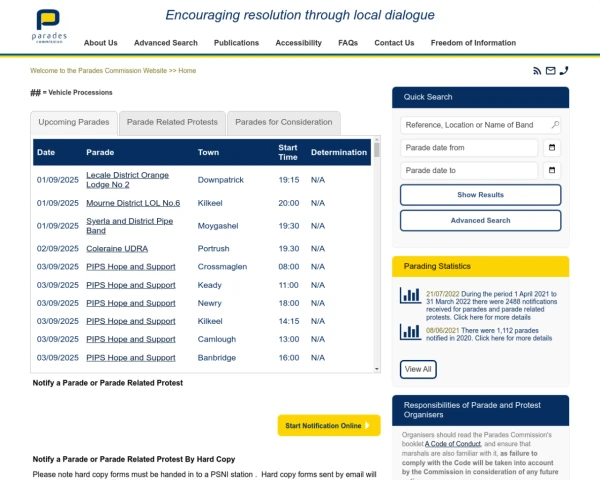This screenshot has height=480, width=600.
Task: Open Advanced Search in top navigation
Action: pos(166,43)
